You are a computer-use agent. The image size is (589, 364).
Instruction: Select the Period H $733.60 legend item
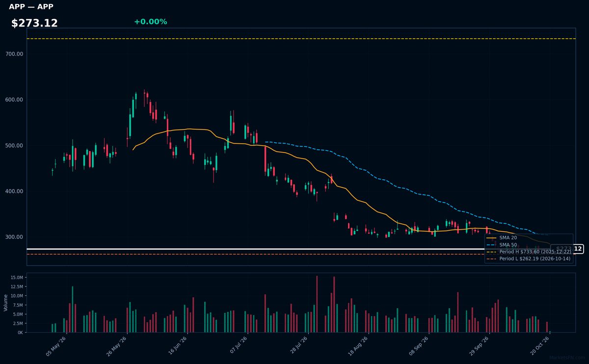(529, 252)
